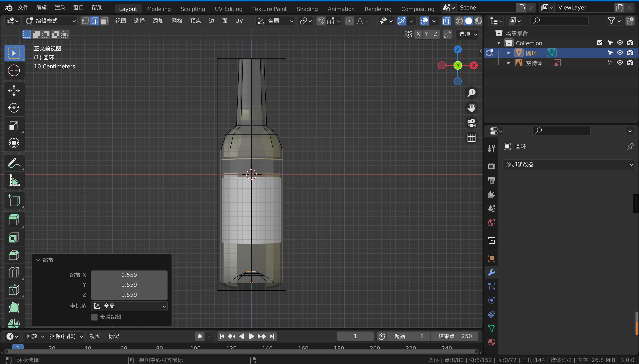The height and width of the screenshot is (364, 639).
Task: Open the 坐标系 全局 dropdown in 缩放 panel
Action: pos(129,306)
